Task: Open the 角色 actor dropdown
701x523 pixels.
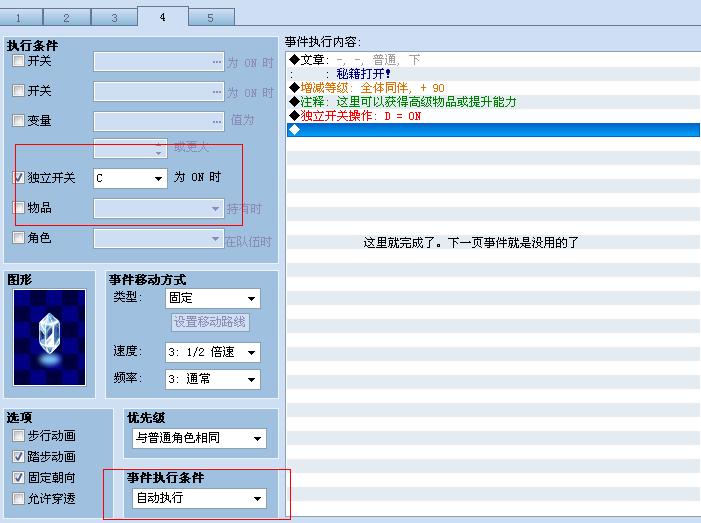Action: (x=159, y=238)
